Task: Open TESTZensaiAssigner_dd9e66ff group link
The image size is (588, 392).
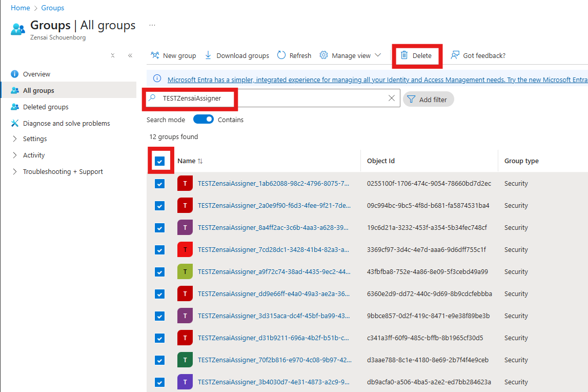Action: pyautogui.click(x=274, y=293)
